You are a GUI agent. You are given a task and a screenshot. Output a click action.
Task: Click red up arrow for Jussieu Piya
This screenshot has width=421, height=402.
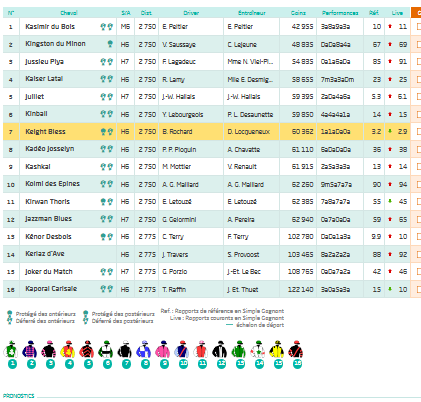(390, 61)
